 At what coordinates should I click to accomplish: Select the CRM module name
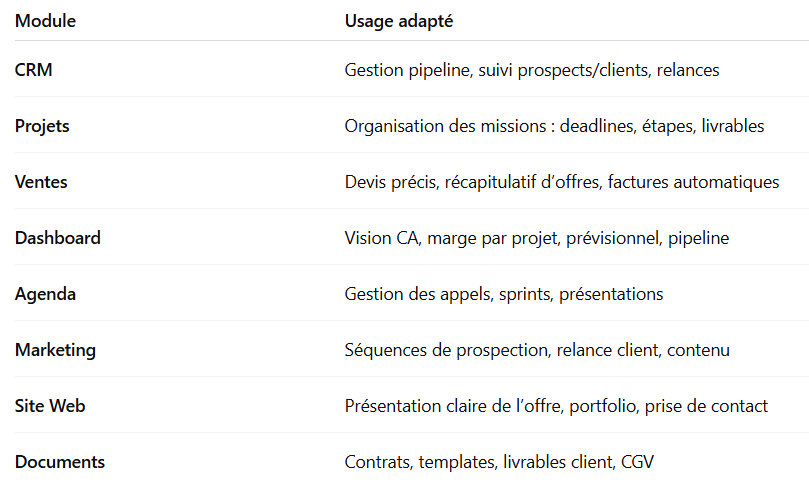(33, 70)
